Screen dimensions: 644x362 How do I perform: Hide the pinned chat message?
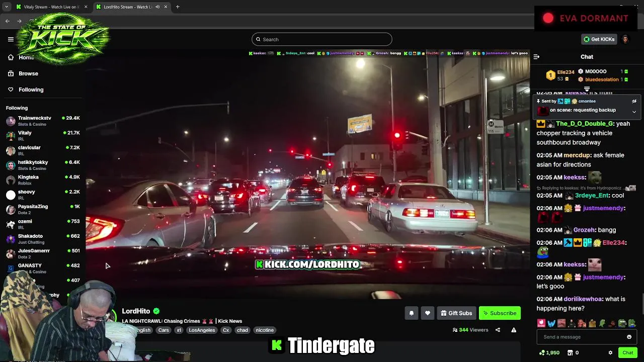(x=634, y=101)
